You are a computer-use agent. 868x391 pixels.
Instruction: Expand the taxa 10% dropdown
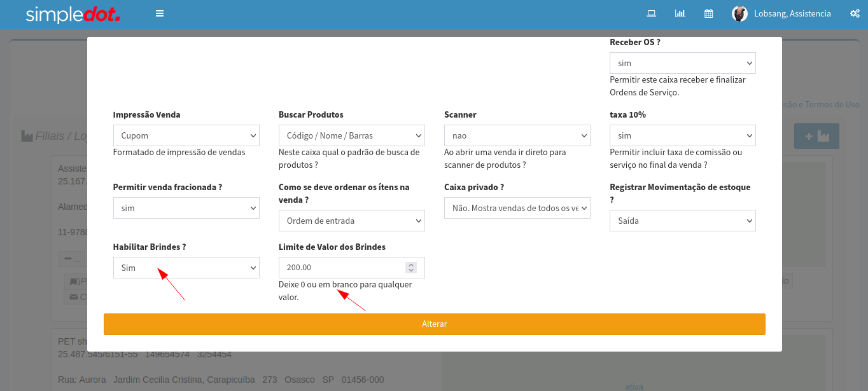tap(682, 135)
